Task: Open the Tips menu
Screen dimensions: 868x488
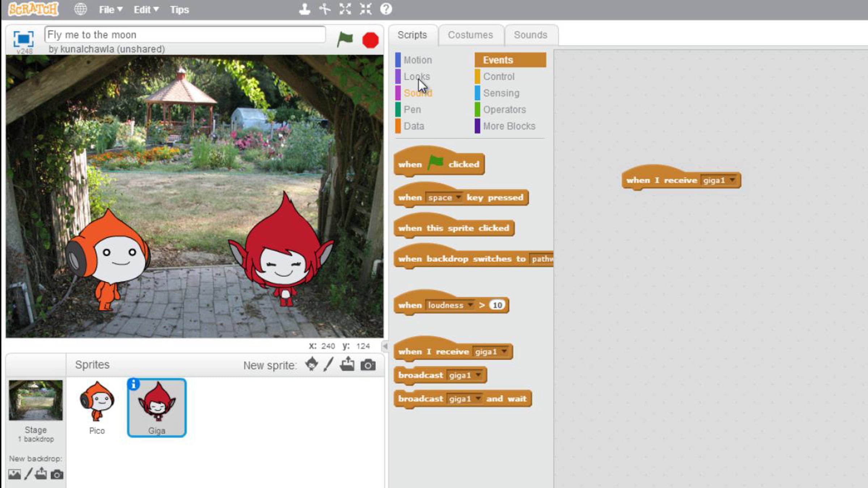Action: point(179,10)
